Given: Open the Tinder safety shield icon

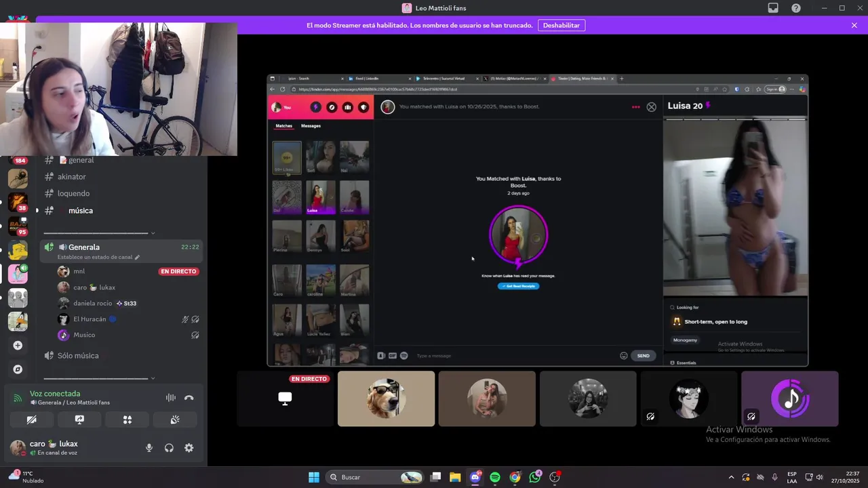Looking at the screenshot, I should coord(363,107).
